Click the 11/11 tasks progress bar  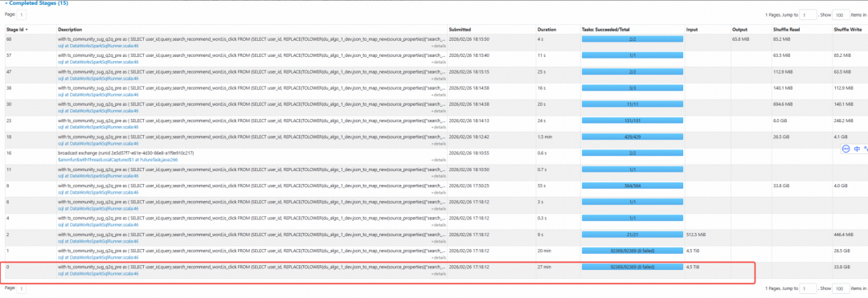pyautogui.click(x=632, y=104)
